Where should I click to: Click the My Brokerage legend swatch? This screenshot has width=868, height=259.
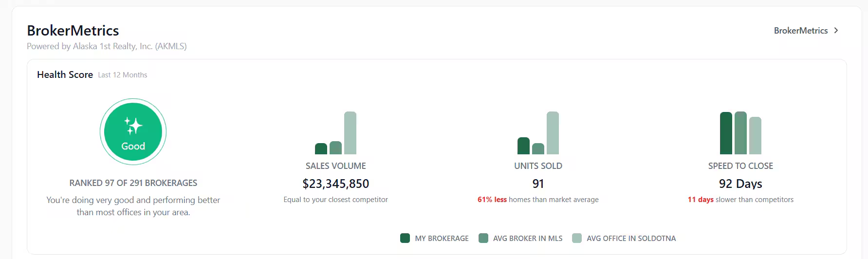click(405, 238)
